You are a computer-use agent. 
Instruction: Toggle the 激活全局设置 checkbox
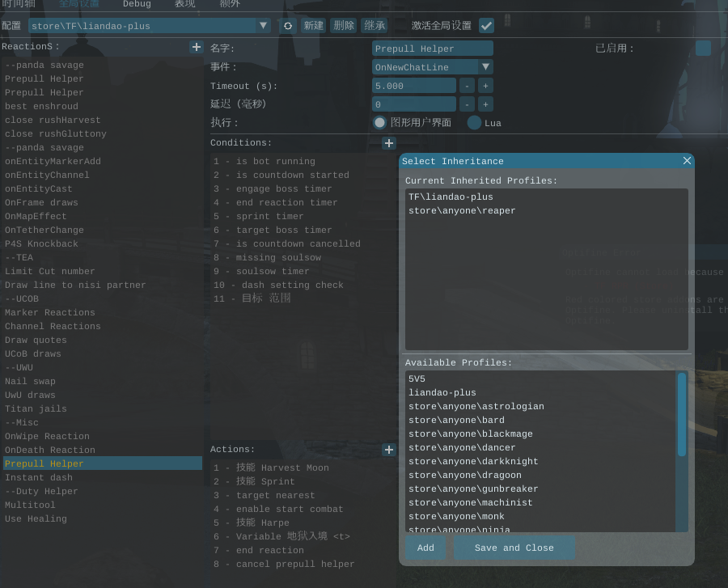pyautogui.click(x=486, y=25)
